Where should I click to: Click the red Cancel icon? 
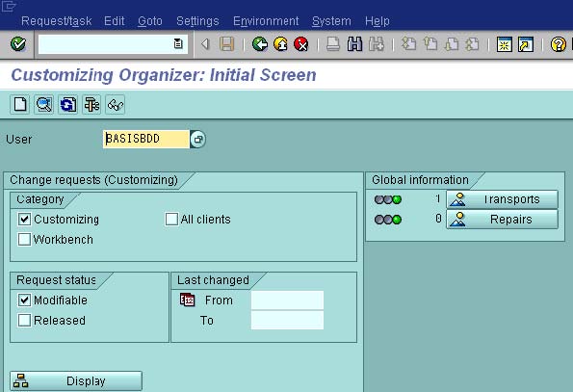(x=301, y=44)
